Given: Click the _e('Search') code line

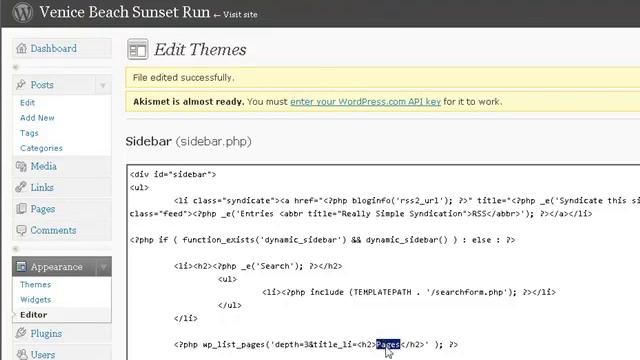Looking at the screenshot, I should (x=258, y=266).
